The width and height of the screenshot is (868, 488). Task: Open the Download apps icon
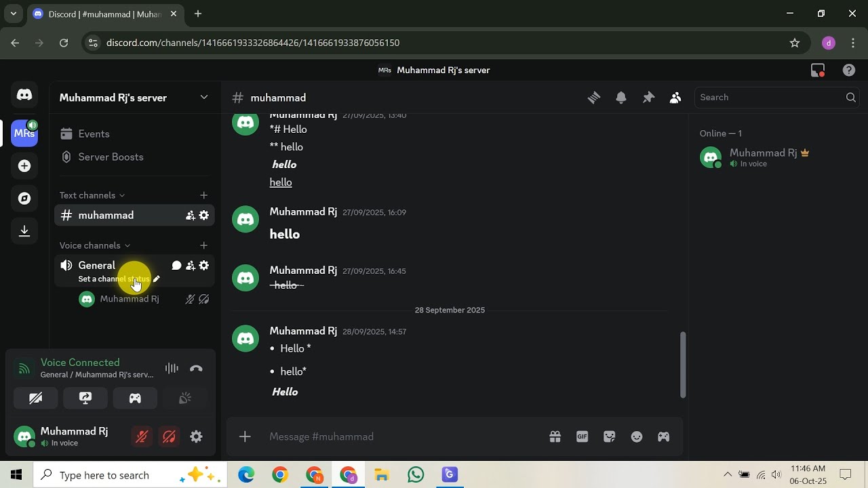[x=24, y=231]
